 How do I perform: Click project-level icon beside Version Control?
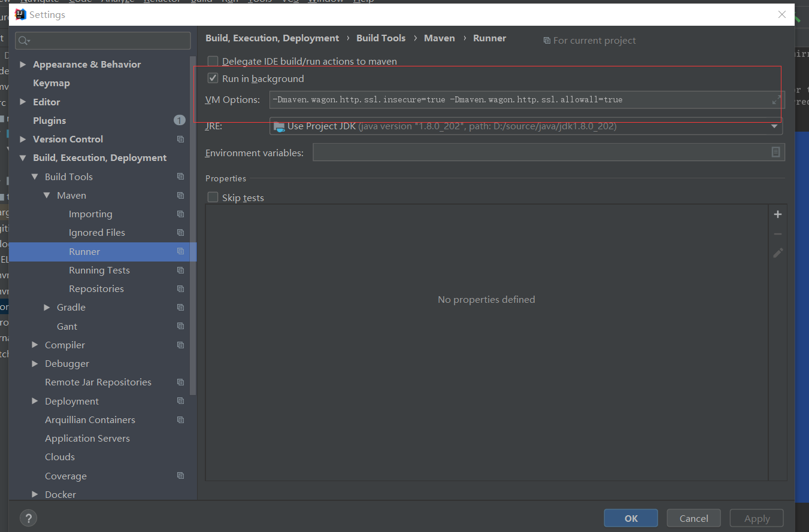coord(180,139)
